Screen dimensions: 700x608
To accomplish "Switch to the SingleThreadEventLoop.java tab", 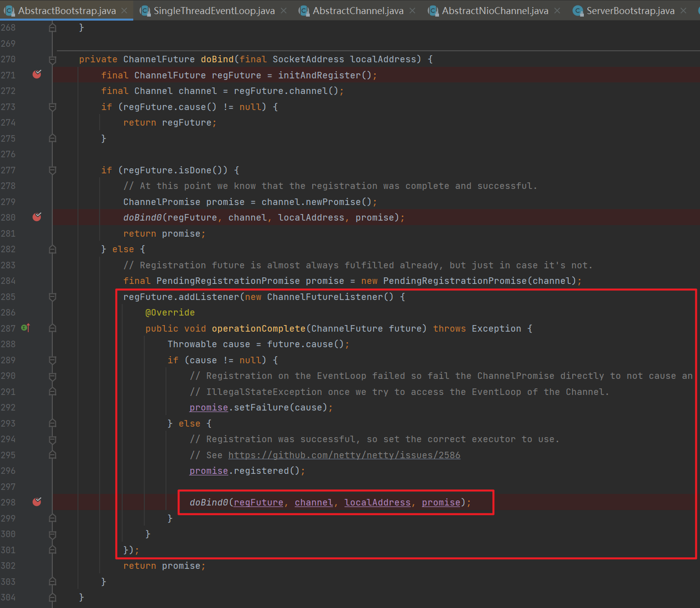I will 214,11.
